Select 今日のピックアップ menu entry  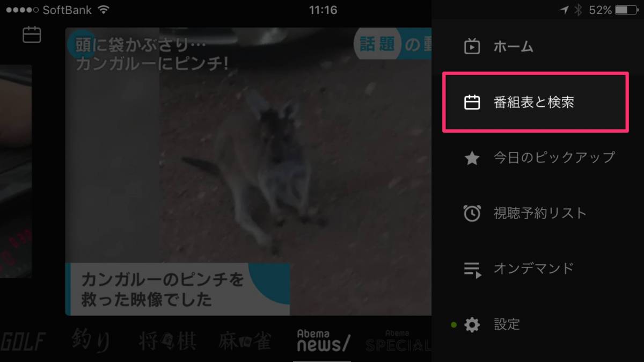click(554, 158)
